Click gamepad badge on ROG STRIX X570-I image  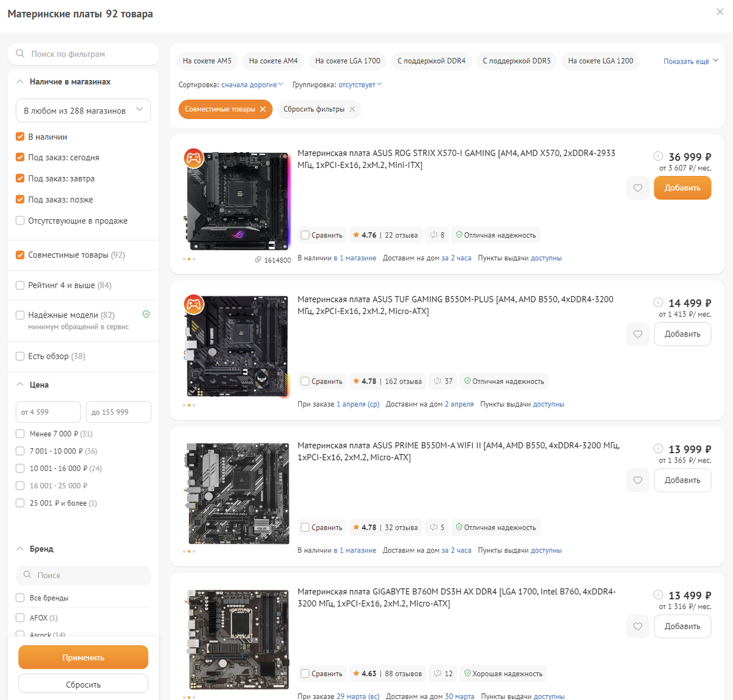tap(194, 158)
